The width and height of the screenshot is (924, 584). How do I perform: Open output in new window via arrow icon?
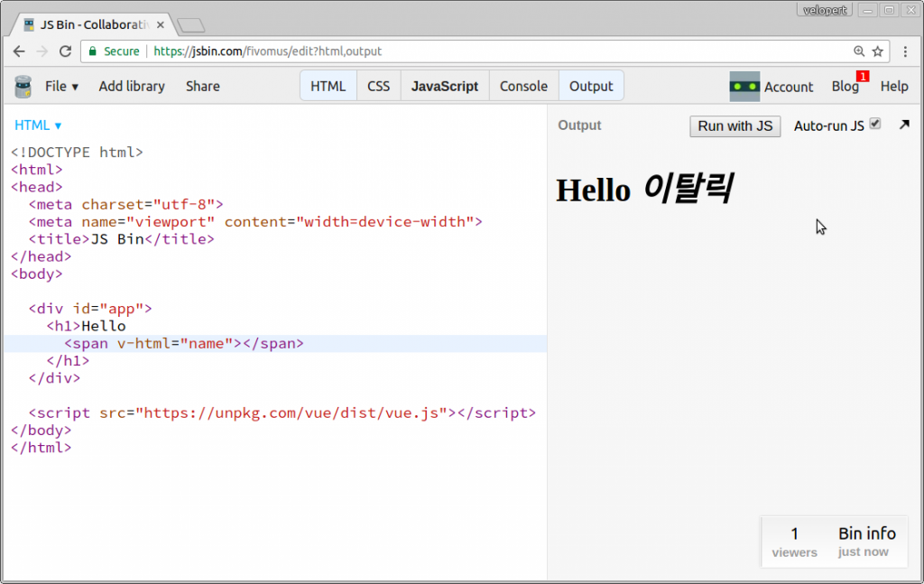pos(904,125)
